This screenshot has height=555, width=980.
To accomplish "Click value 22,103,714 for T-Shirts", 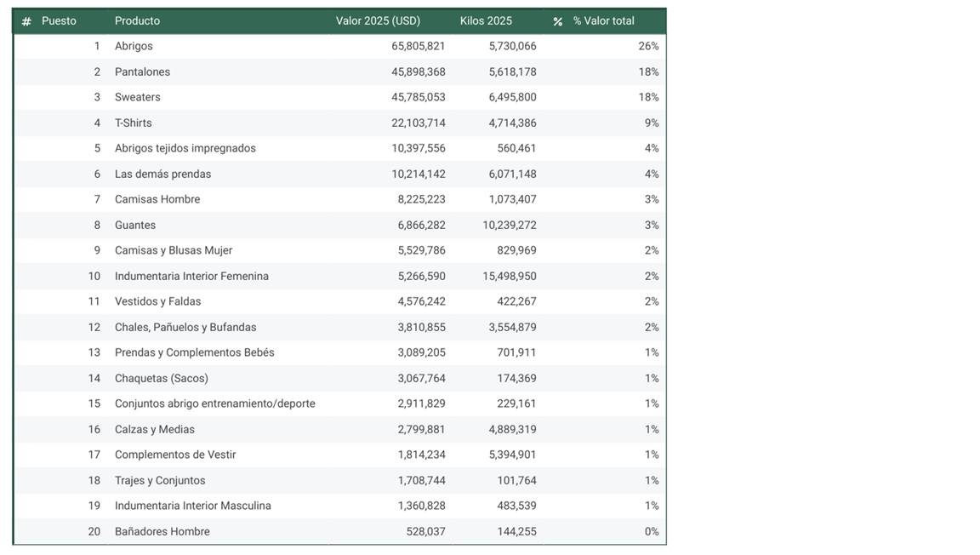I will point(419,123).
